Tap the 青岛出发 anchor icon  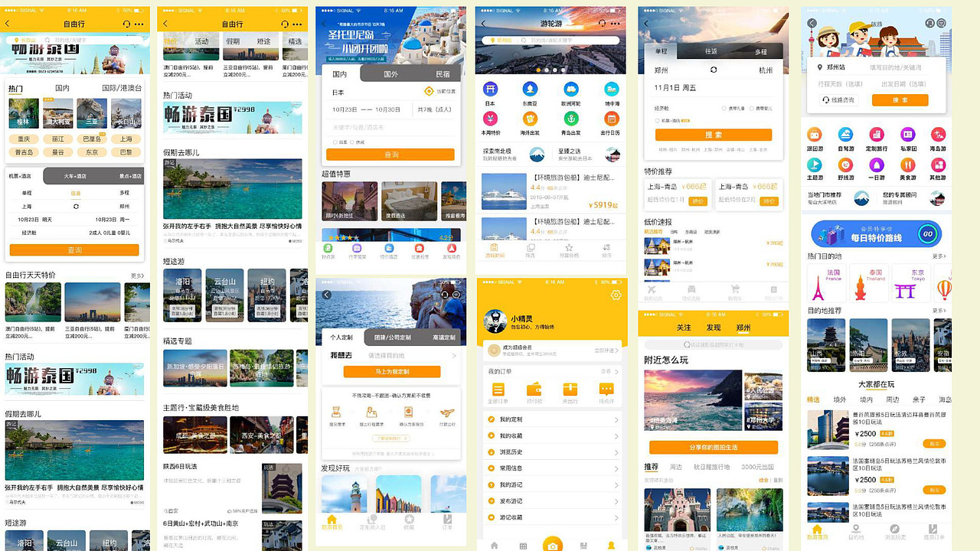coord(570,119)
